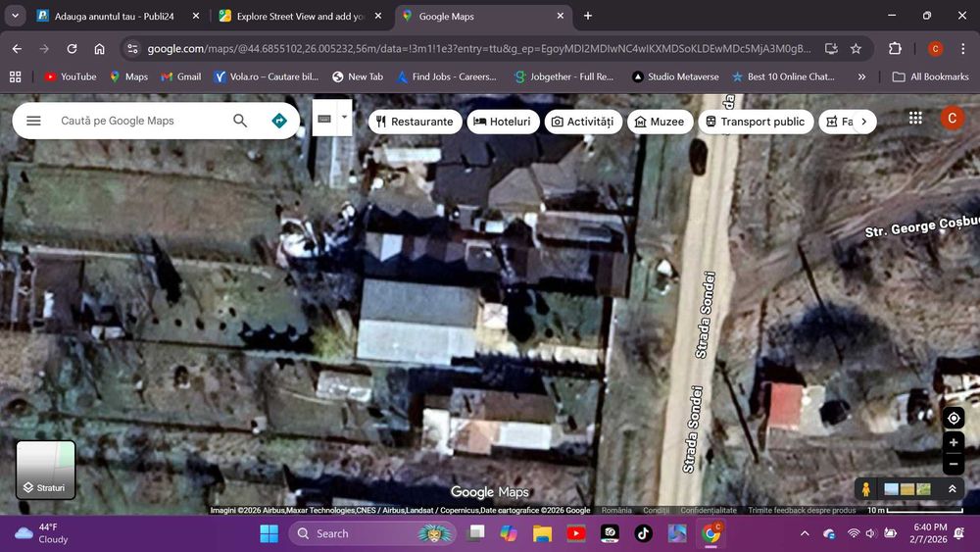This screenshot has width=980, height=552.
Task: Filter map by Activități
Action: click(x=583, y=122)
